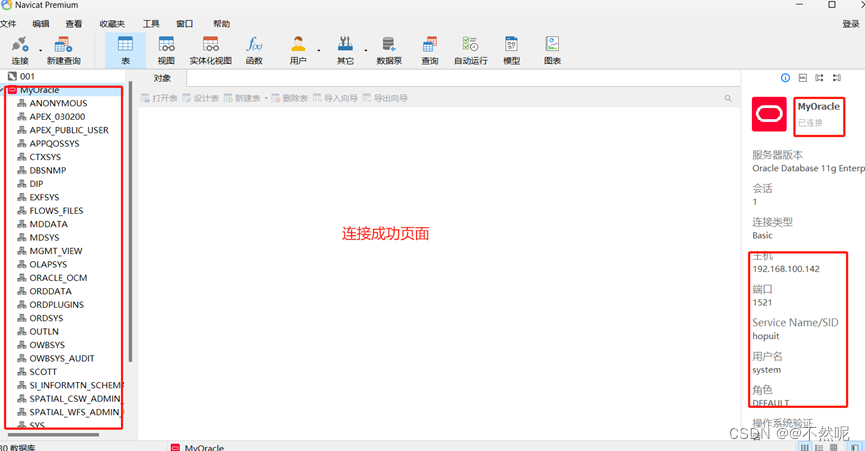Open the 收藏夹 menu
The width and height of the screenshot is (865, 451).
tap(112, 24)
